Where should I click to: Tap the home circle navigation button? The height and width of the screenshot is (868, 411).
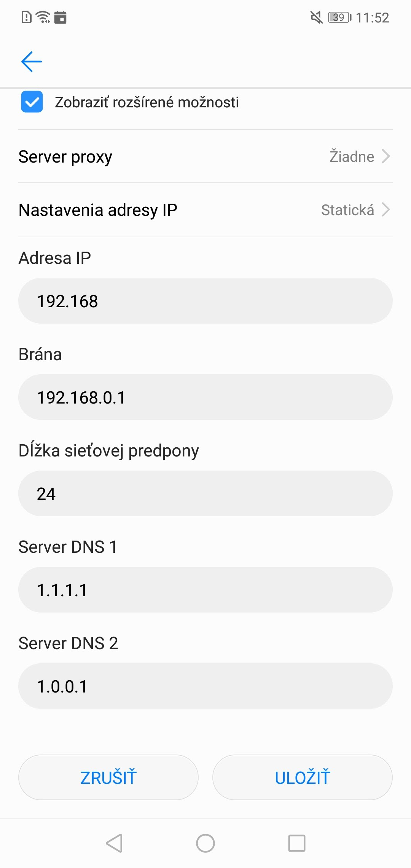(205, 843)
